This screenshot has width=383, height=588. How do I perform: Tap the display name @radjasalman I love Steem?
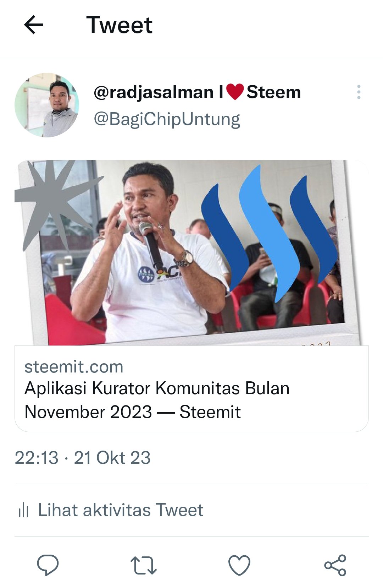[197, 92]
